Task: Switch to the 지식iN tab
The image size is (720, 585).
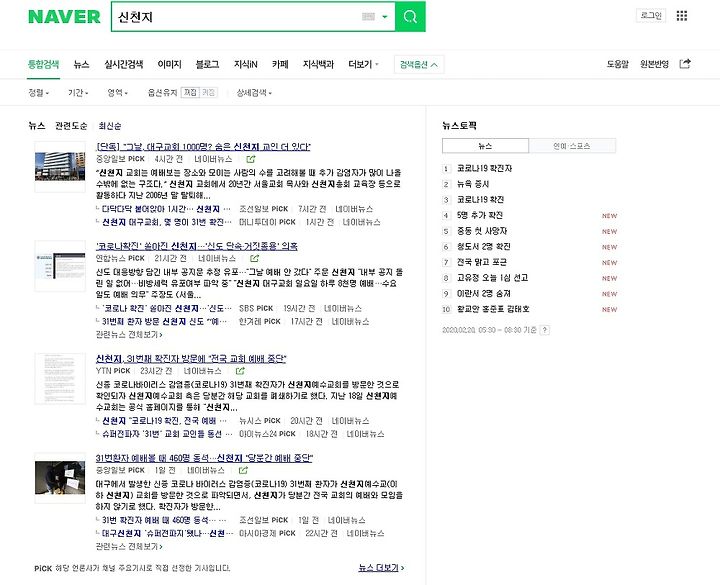Action: (x=246, y=64)
